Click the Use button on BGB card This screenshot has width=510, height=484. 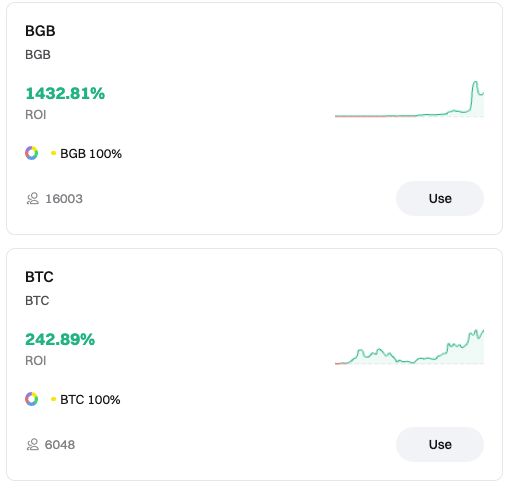coord(440,199)
